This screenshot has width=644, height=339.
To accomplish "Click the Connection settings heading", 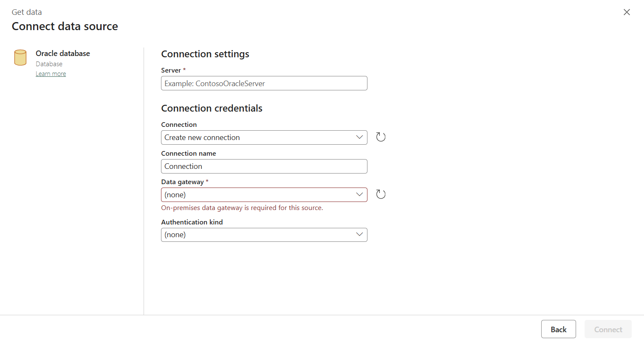I will [205, 54].
